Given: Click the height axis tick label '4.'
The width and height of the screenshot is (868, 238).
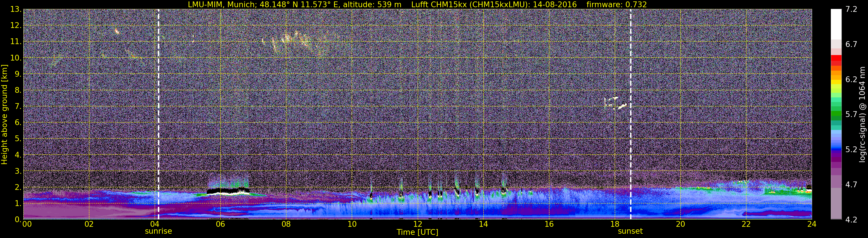Looking at the screenshot, I should click(18, 155).
